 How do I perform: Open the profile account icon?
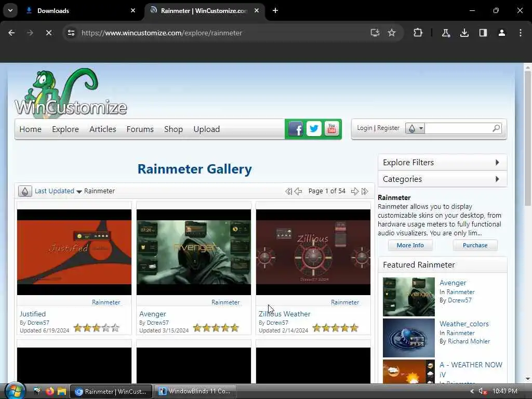tap(501, 33)
